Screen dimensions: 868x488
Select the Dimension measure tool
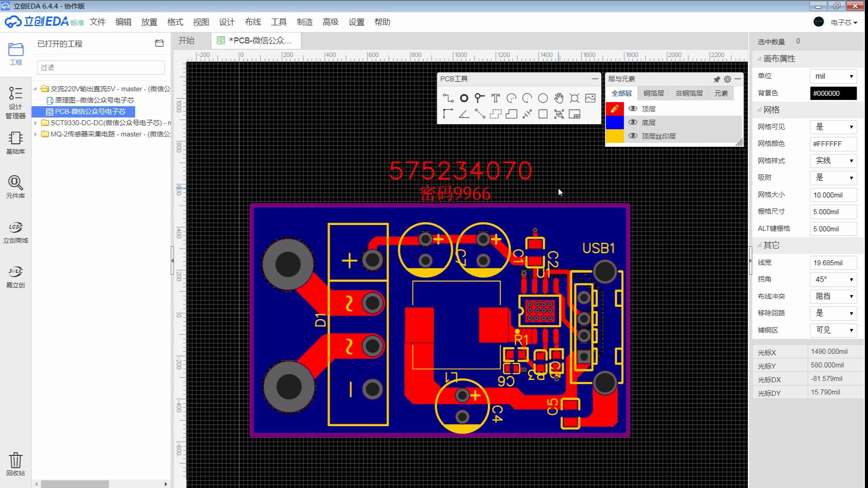coord(527,114)
